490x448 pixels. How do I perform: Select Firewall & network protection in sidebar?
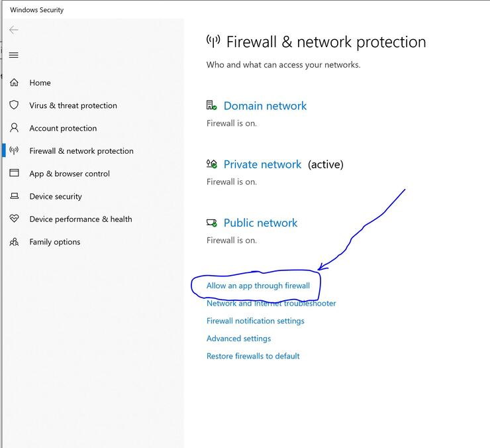coord(81,151)
